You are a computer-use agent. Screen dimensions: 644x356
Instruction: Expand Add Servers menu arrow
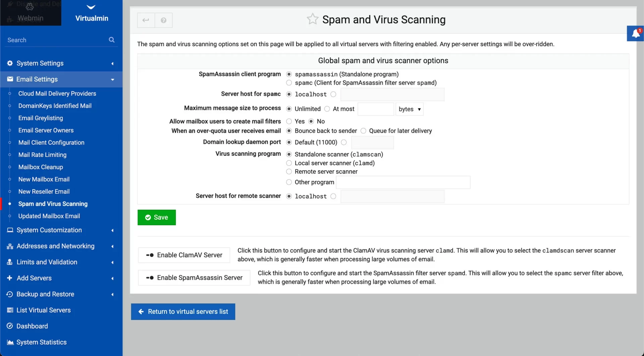pos(112,278)
